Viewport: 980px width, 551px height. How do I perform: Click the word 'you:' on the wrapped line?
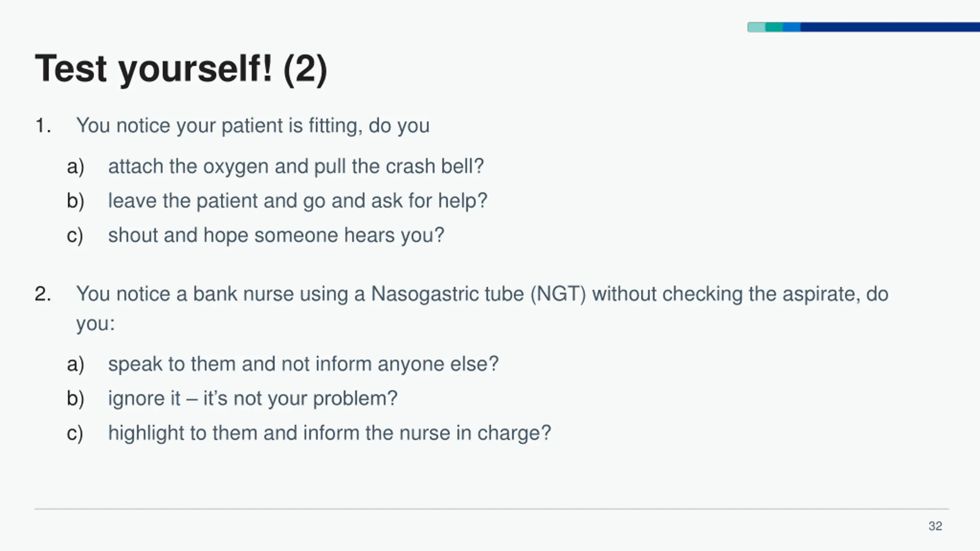pyautogui.click(x=95, y=324)
